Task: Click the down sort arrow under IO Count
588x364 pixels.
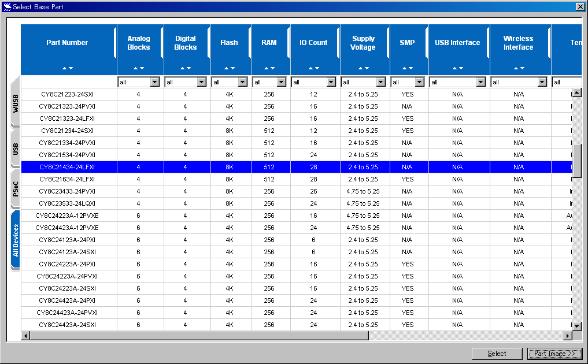Action: pos(317,68)
